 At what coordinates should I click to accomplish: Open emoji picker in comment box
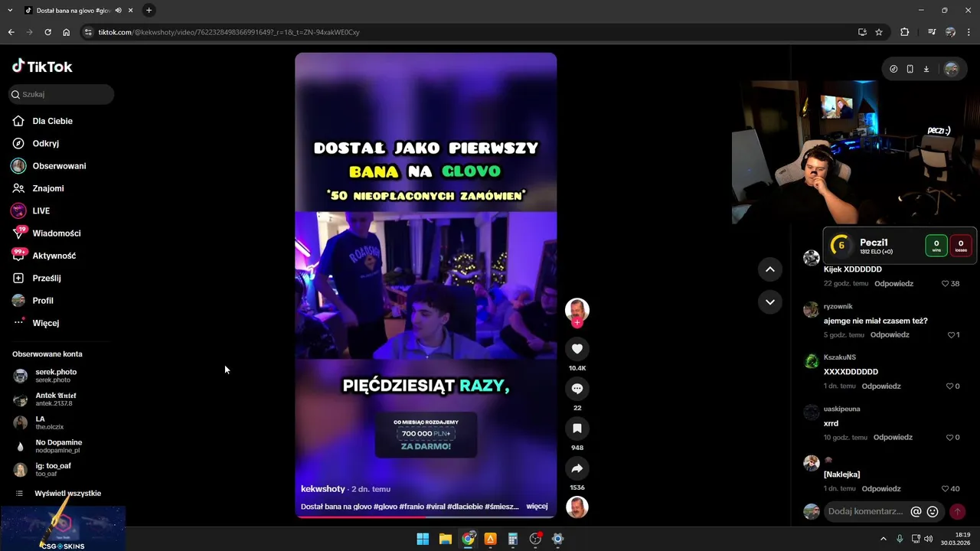[933, 511]
